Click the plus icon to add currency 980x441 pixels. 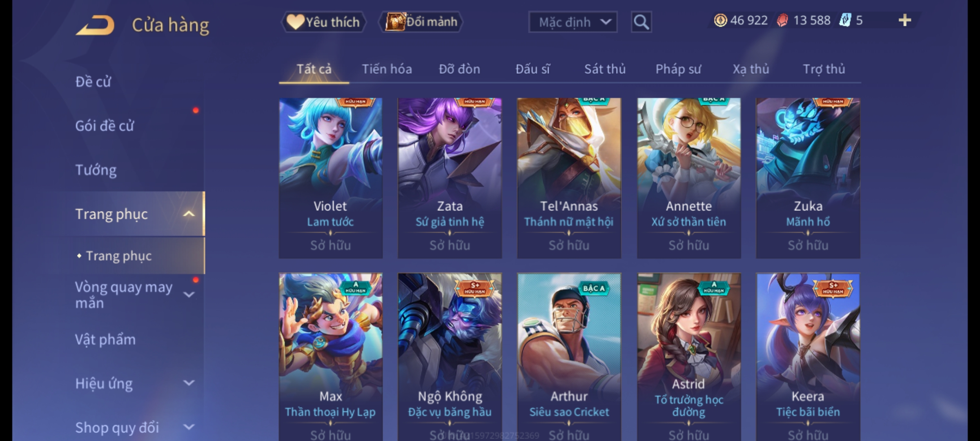coord(905,20)
